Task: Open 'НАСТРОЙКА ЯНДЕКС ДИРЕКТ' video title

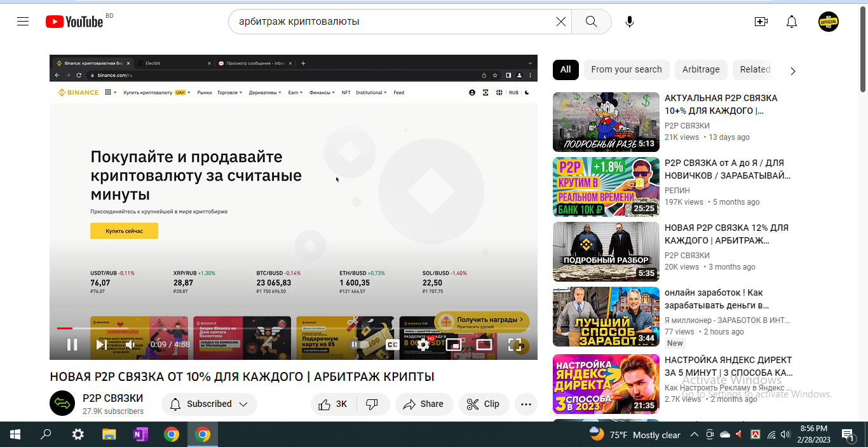Action: 728,366
